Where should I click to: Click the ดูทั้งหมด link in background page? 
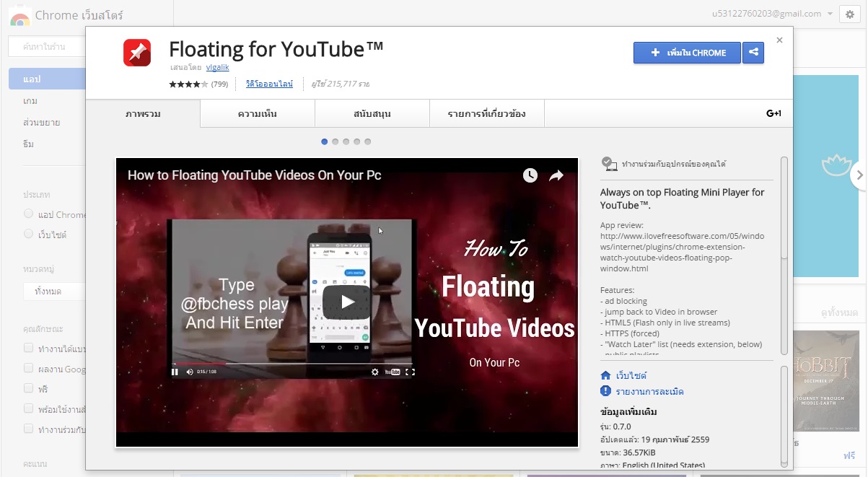point(839,312)
